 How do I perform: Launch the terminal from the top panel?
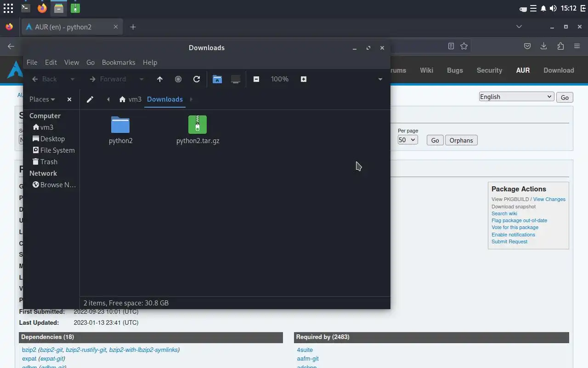[26, 8]
